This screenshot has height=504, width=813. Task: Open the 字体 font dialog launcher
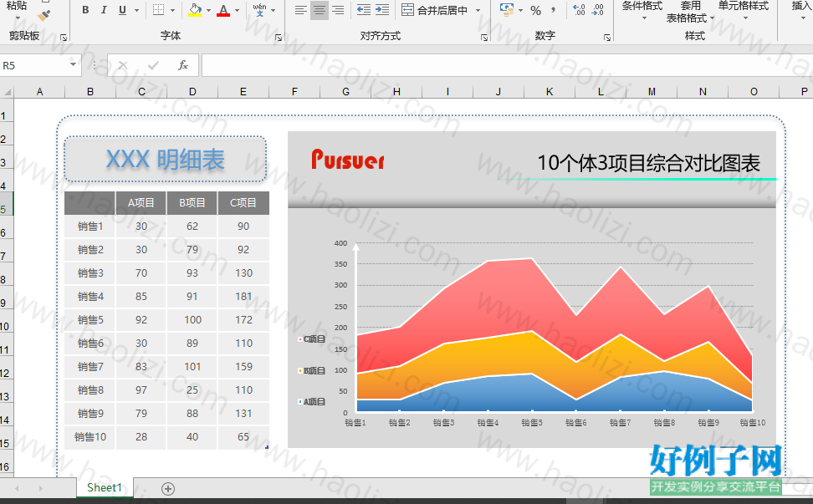(x=279, y=38)
